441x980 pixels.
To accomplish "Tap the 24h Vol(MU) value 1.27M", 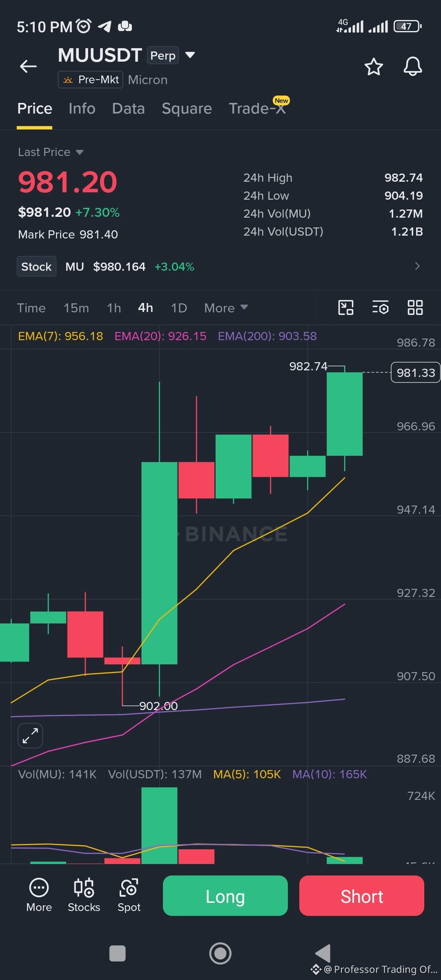I will [x=405, y=214].
